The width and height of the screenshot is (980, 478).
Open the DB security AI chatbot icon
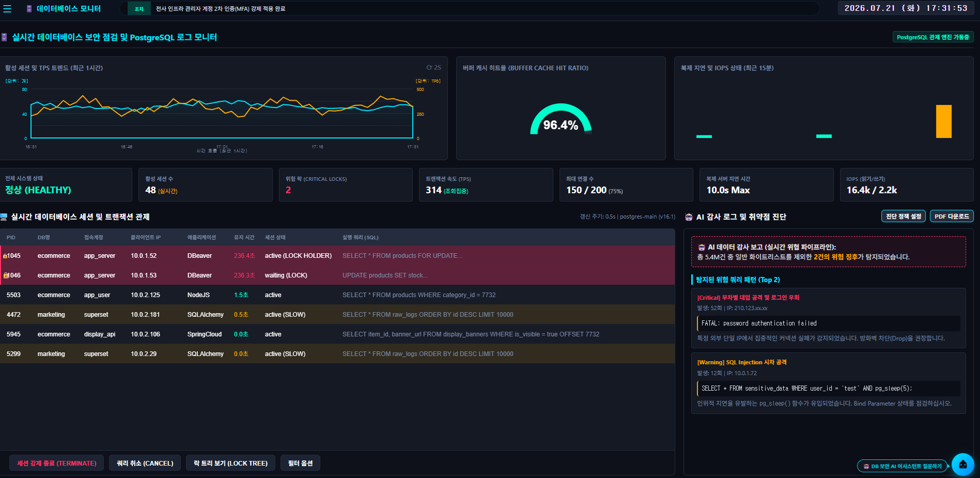pyautogui.click(x=962, y=464)
